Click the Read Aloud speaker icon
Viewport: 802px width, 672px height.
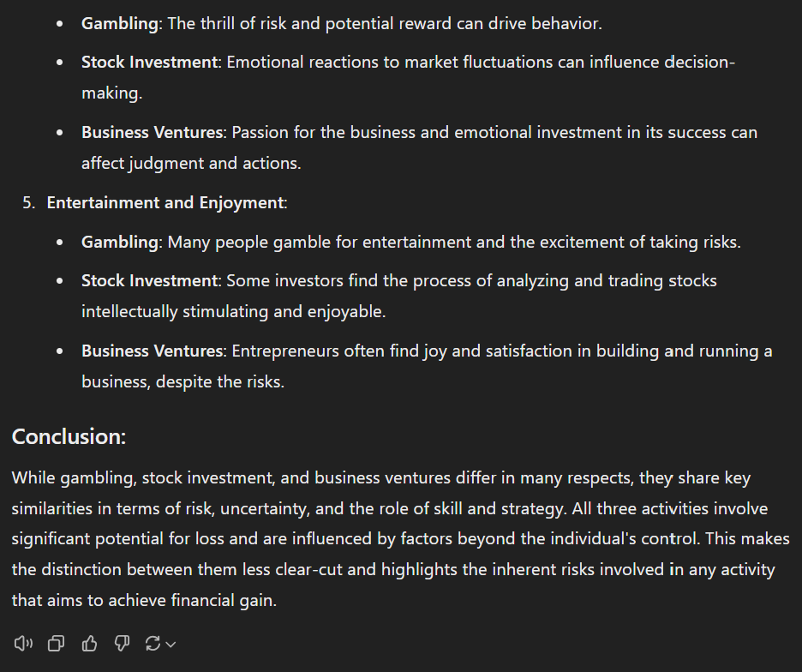pos(23,644)
